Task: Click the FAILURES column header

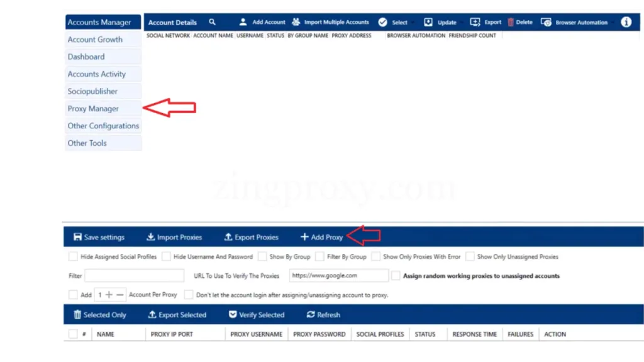Action: (x=520, y=334)
